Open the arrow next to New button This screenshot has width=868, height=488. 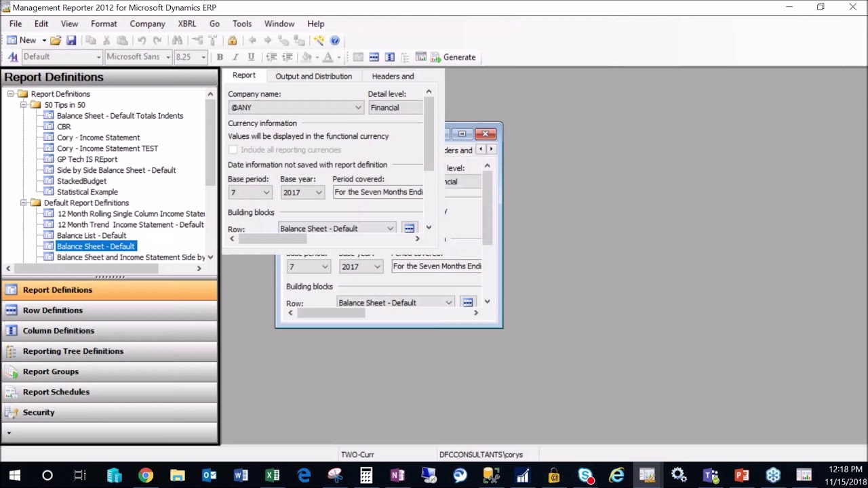(x=44, y=41)
